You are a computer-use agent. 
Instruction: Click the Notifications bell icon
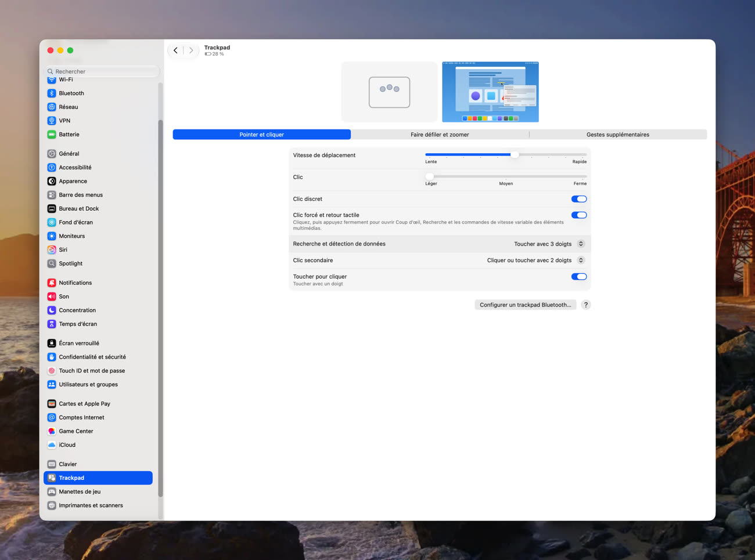[x=52, y=283]
